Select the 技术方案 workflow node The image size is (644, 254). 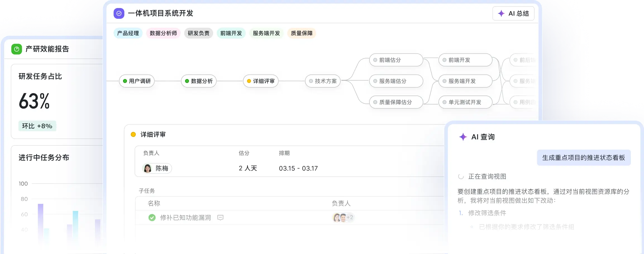323,81
